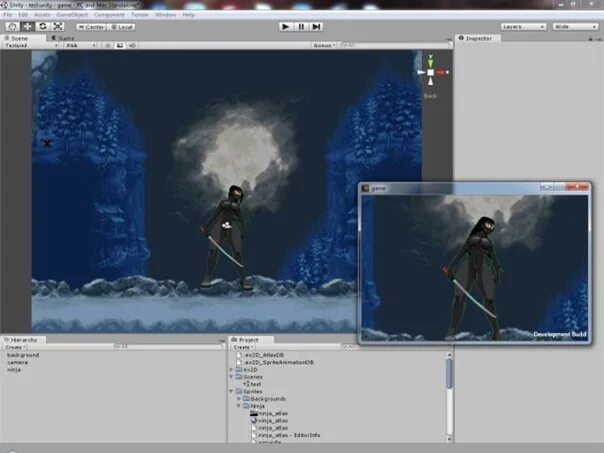Open the Edit menu
The image size is (604, 453).
pos(23,15)
